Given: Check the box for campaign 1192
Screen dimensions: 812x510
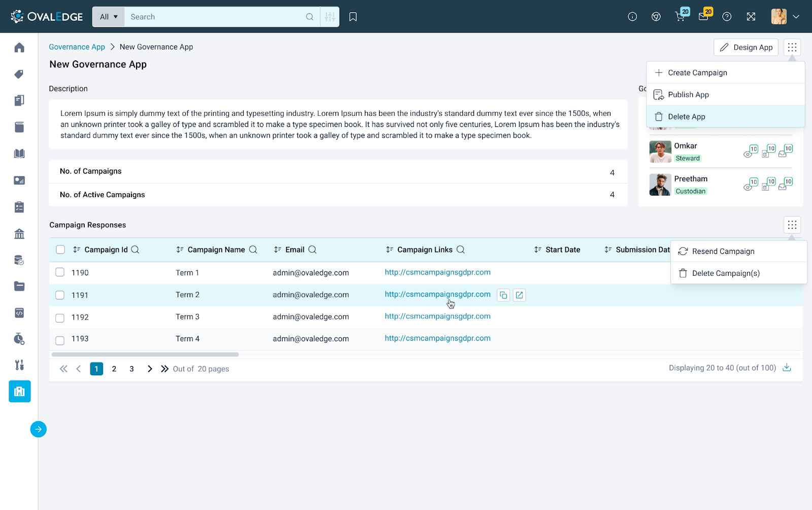Looking at the screenshot, I should (60, 318).
